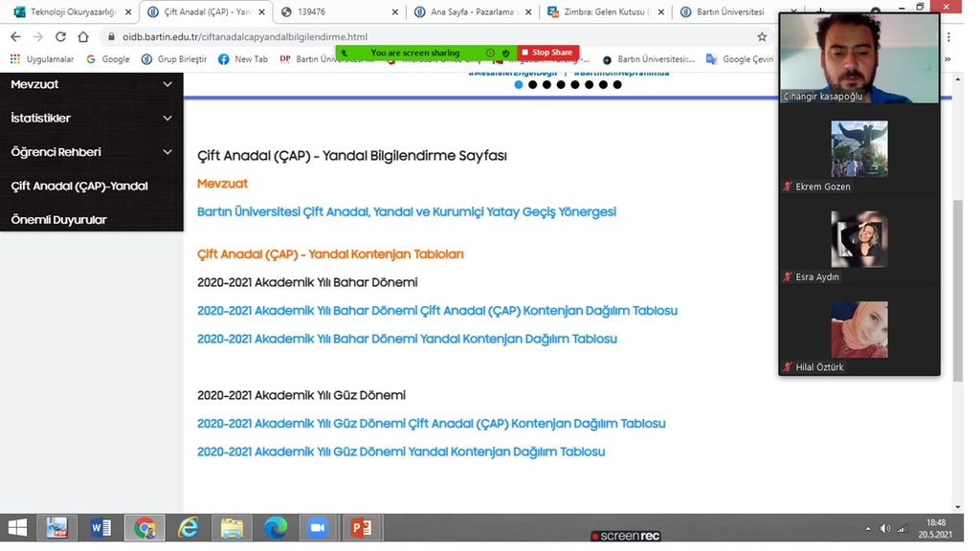
Task: Open Bahar Dönemi Yandal Kontenjan Dağılım Tablosu link
Action: click(407, 339)
